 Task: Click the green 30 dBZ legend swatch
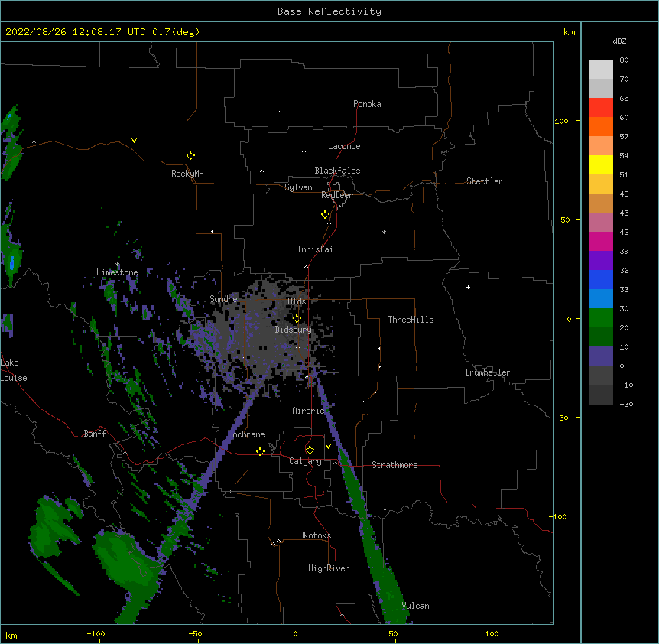pos(601,318)
